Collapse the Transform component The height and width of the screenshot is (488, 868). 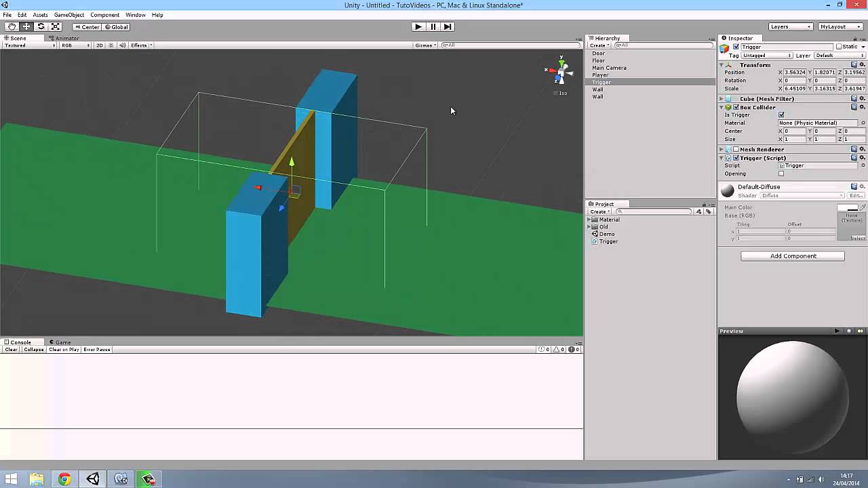722,65
